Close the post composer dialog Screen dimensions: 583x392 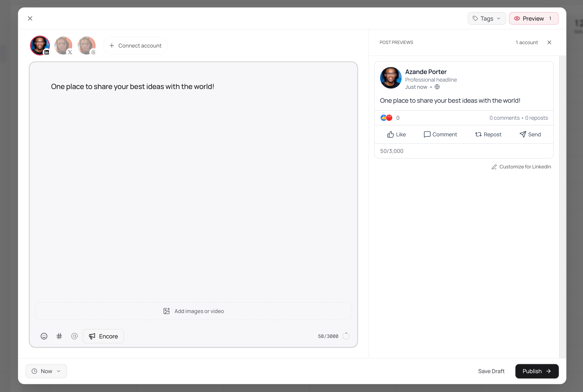[30, 18]
